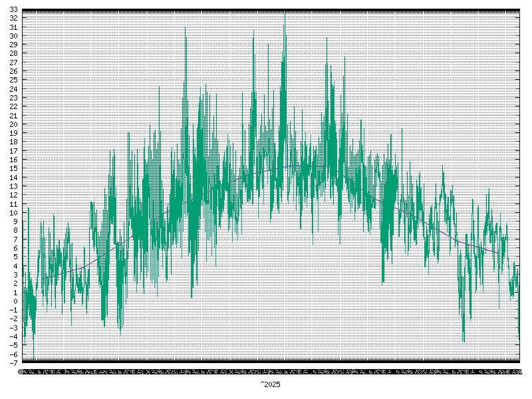Click the -5 label on the y-axis
This screenshot has height=399, width=532.
(13, 344)
